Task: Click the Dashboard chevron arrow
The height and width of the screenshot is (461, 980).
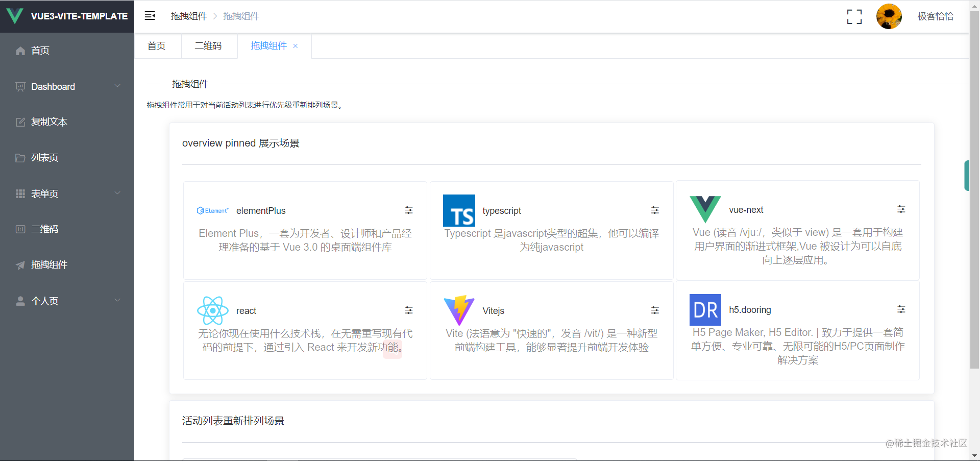Action: [x=117, y=86]
